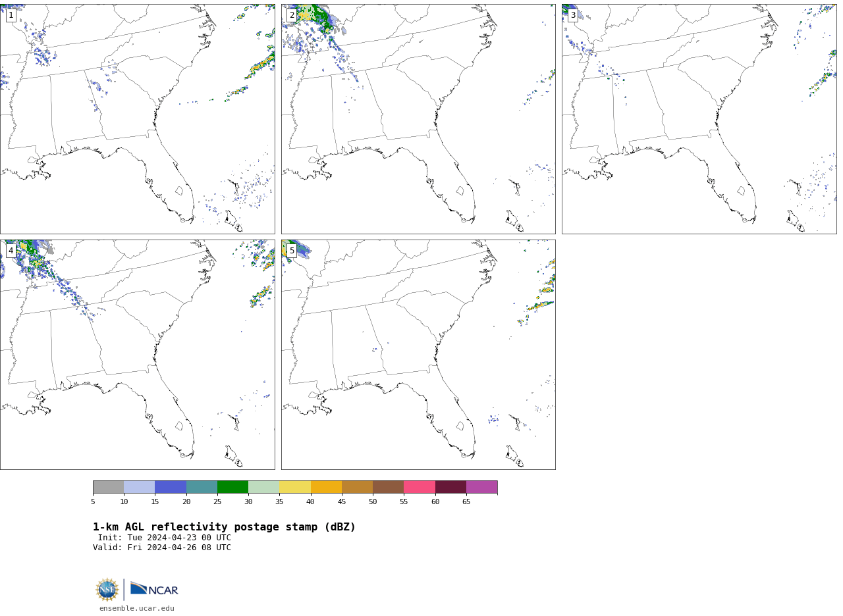
Task: Click the yellow 35-40 dBZ swatch
Action: click(x=295, y=487)
